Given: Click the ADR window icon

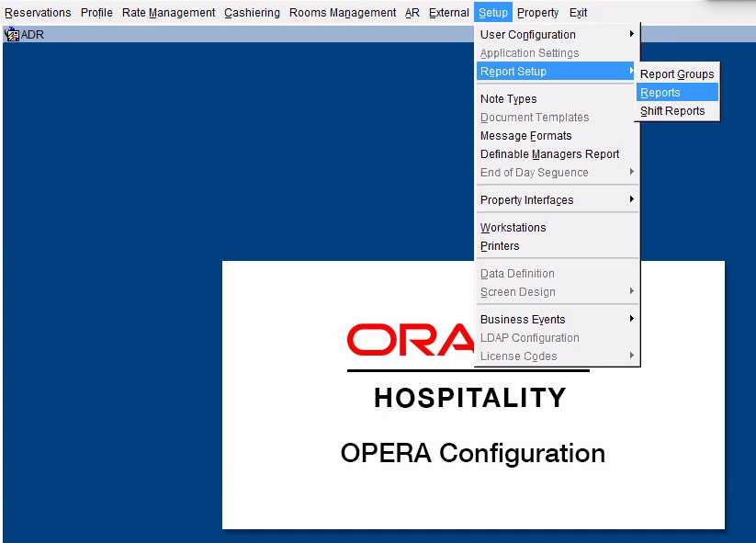Looking at the screenshot, I should 12,35.
